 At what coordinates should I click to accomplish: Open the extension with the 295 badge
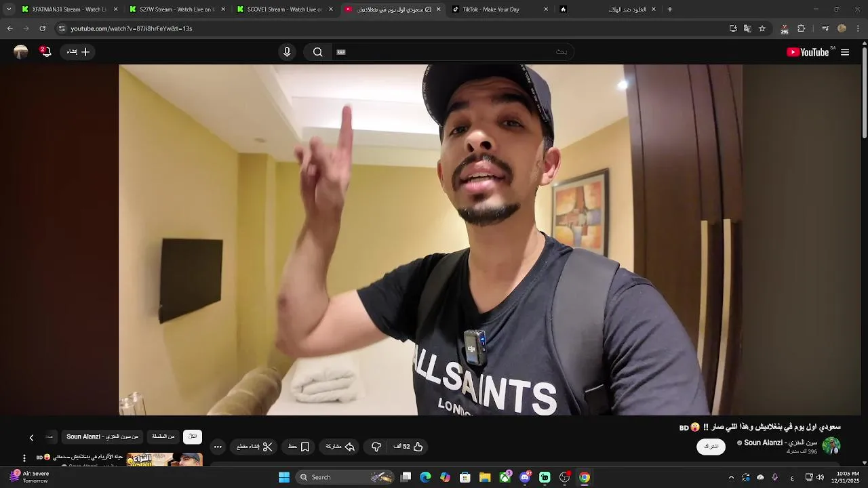click(x=785, y=28)
